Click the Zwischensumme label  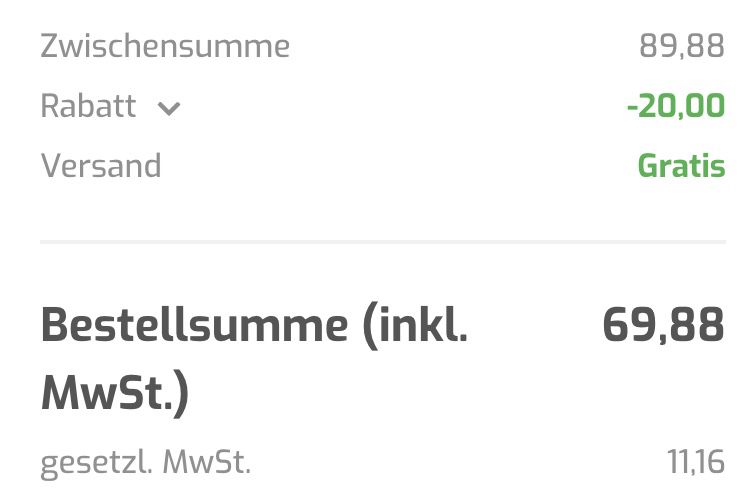(x=165, y=46)
